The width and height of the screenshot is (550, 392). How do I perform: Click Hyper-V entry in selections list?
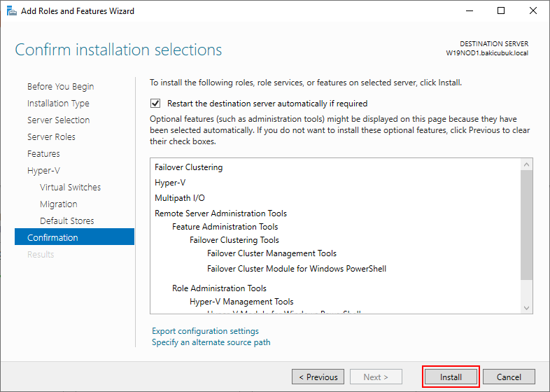(170, 183)
